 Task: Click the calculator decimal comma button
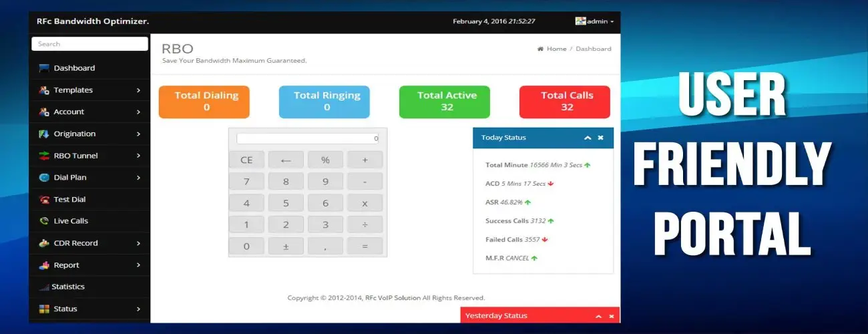pyautogui.click(x=325, y=246)
